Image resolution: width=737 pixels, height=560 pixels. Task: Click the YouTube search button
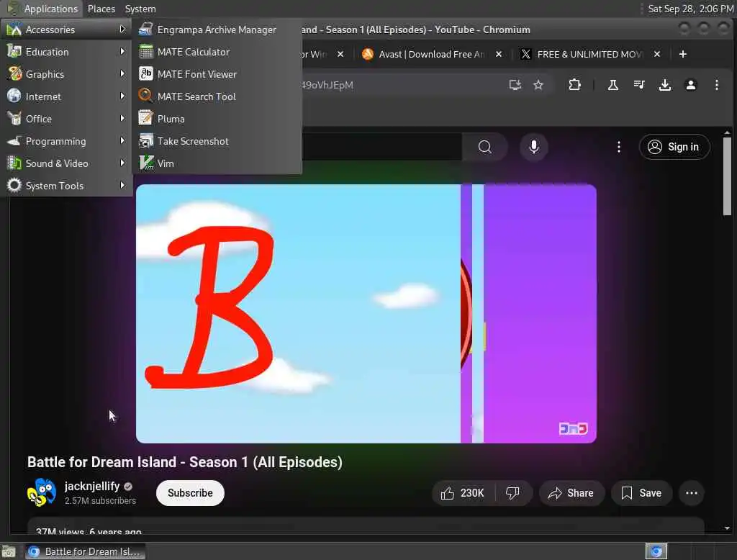(484, 147)
